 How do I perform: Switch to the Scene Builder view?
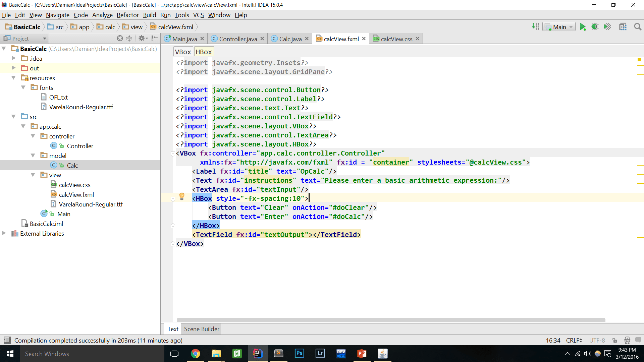click(201, 329)
